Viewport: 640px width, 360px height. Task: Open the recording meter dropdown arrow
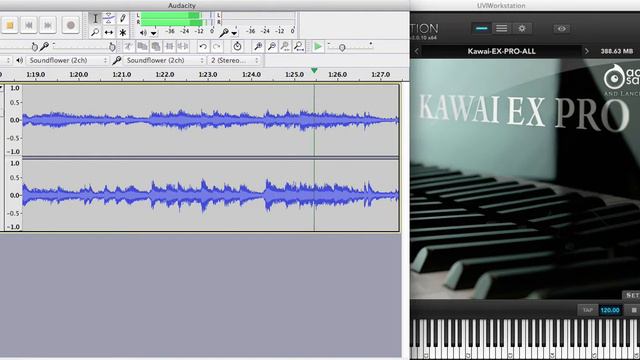[x=234, y=33]
